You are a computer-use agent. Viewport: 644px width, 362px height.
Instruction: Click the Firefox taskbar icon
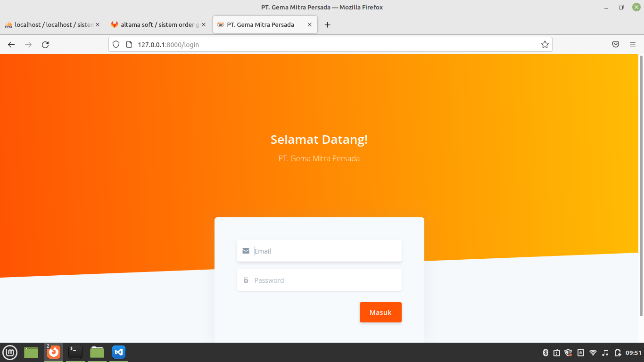tap(54, 352)
